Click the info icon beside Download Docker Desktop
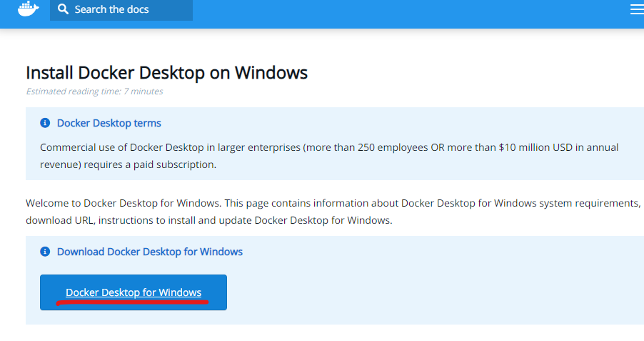Screen dimensions: 644x341 [45, 252]
